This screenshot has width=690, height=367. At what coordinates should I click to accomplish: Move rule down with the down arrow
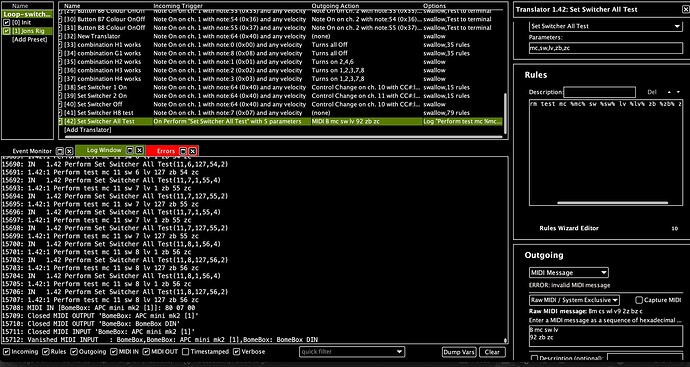coord(679,92)
